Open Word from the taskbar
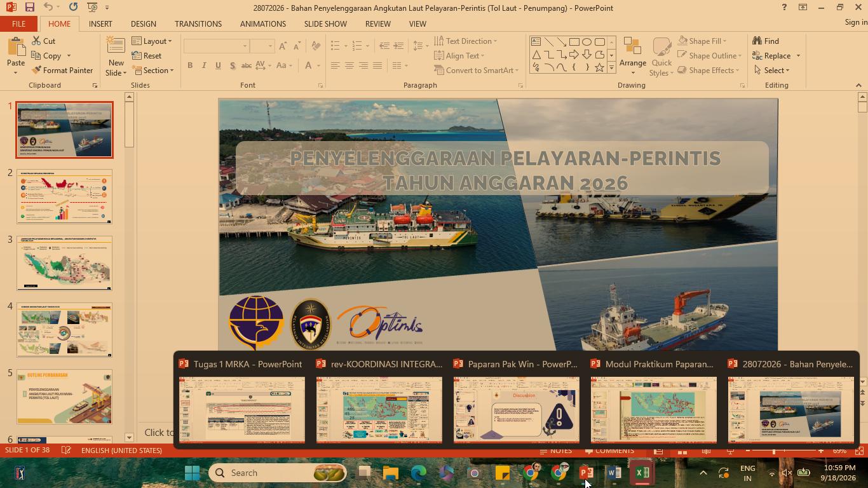 click(x=614, y=473)
